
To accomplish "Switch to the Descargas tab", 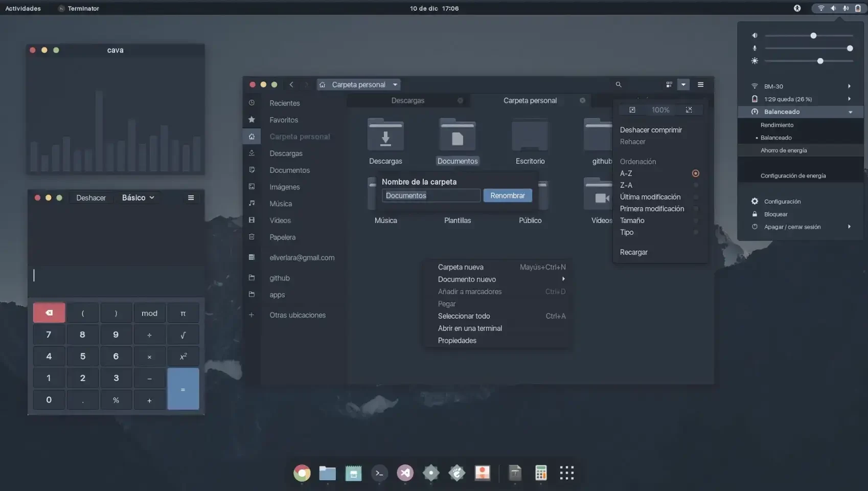I will [x=407, y=100].
